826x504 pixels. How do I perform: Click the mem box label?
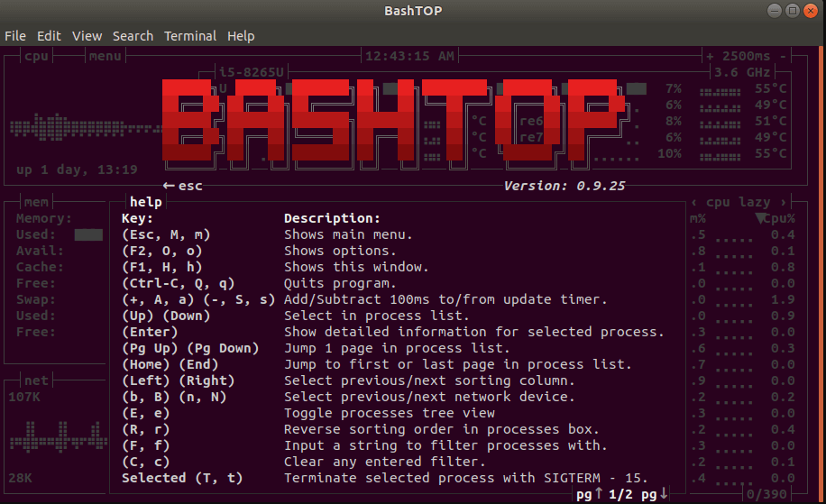click(36, 202)
